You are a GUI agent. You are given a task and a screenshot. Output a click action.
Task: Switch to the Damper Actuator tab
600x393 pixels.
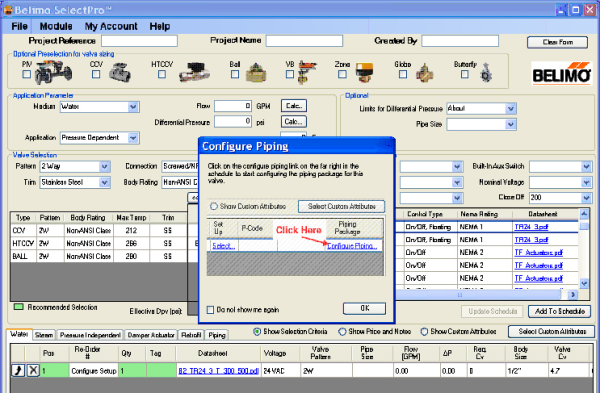point(151,335)
